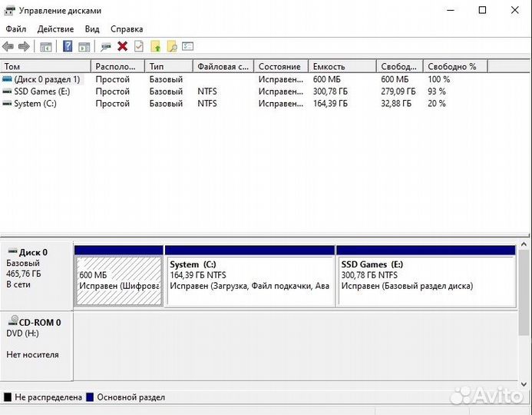This screenshot has height=415, width=532.
Task: Click the Нет носителя status text
Action: pyautogui.click(x=32, y=355)
